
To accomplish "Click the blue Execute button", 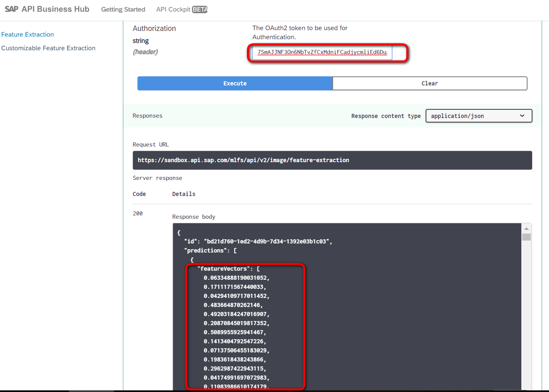I will coord(235,83).
